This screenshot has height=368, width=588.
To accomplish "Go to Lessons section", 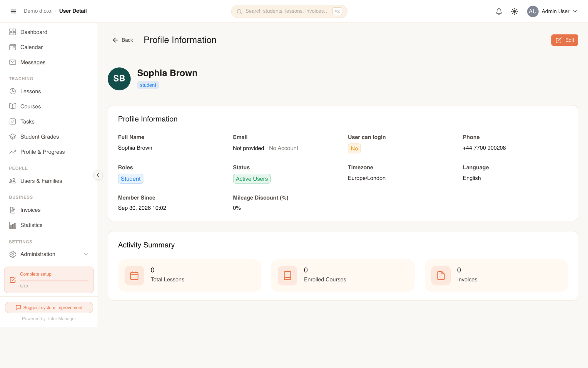I will (49, 91).
